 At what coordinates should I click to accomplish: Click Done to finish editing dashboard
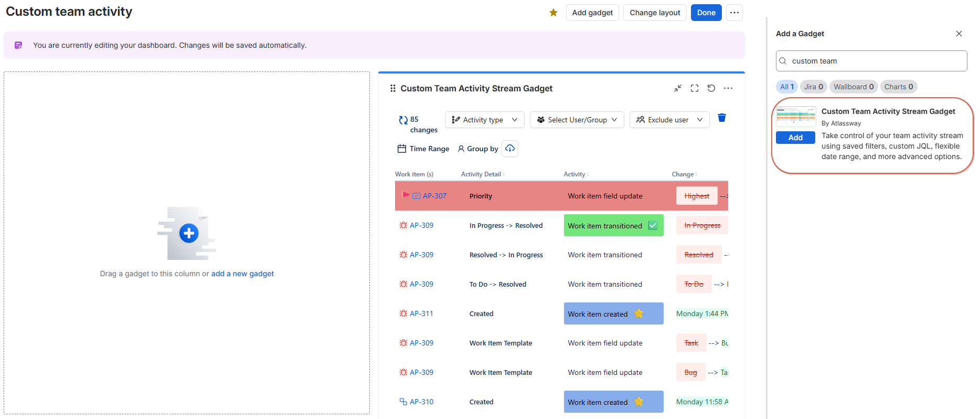[x=706, y=13]
